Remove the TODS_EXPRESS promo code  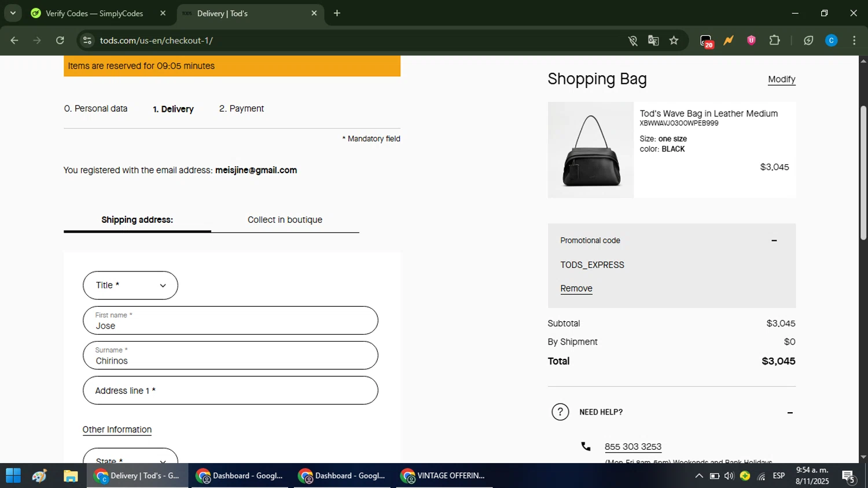tap(576, 288)
